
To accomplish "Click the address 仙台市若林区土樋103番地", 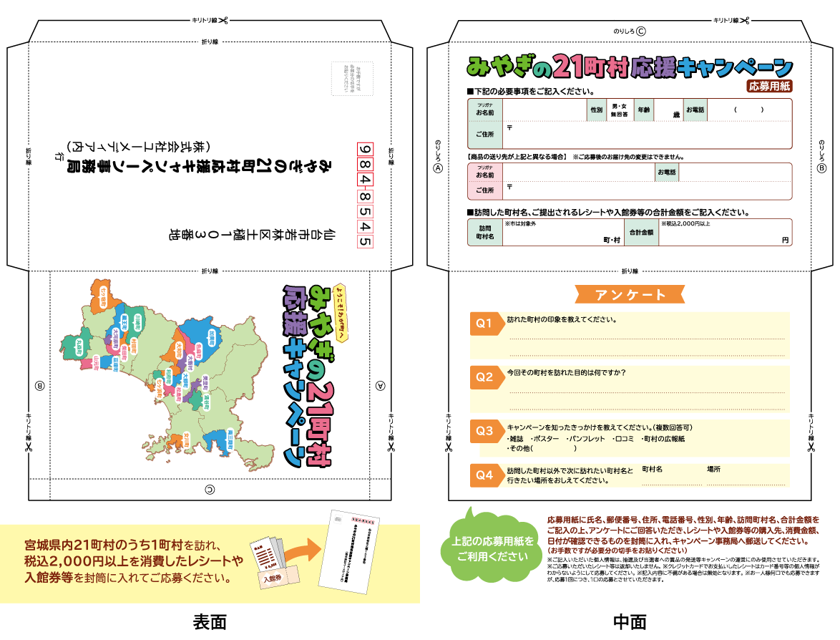I will (x=253, y=234).
